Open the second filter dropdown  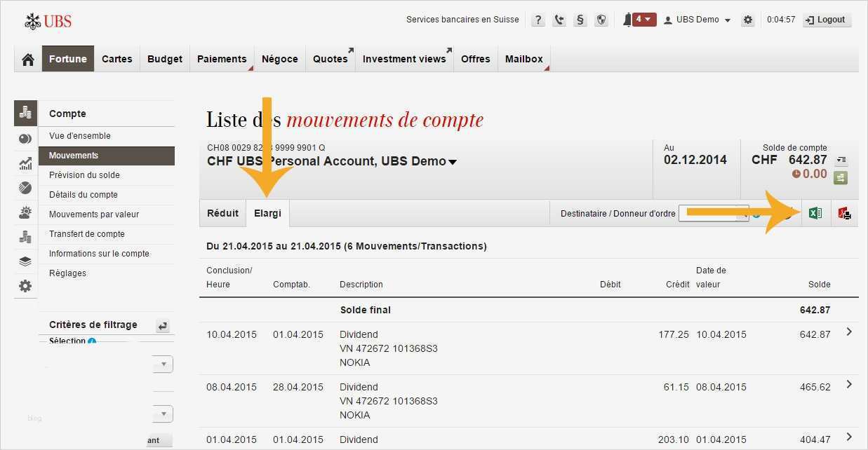[x=163, y=414]
